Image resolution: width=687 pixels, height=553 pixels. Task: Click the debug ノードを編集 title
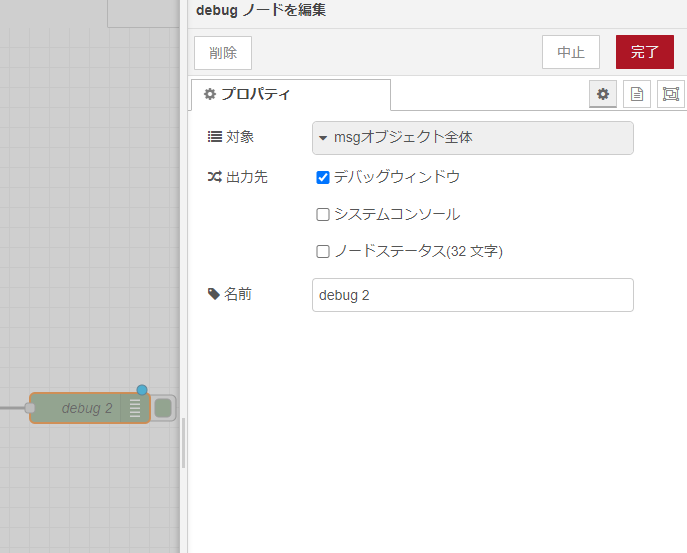click(x=261, y=10)
